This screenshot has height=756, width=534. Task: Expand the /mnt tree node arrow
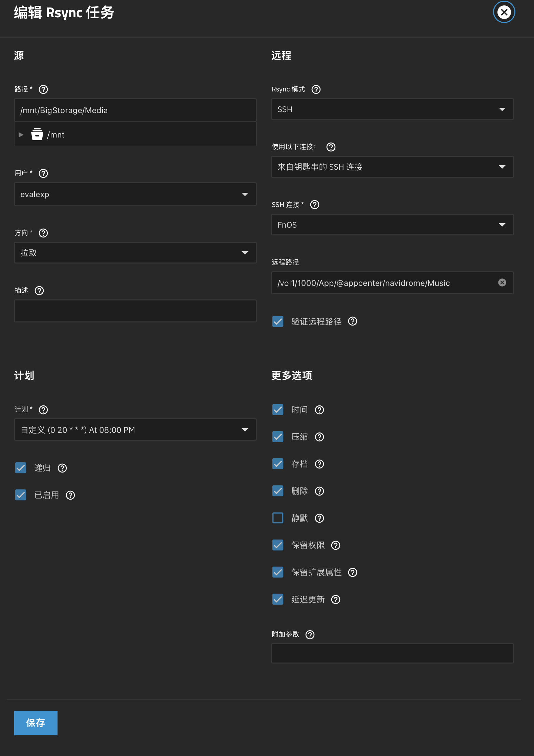(21, 135)
